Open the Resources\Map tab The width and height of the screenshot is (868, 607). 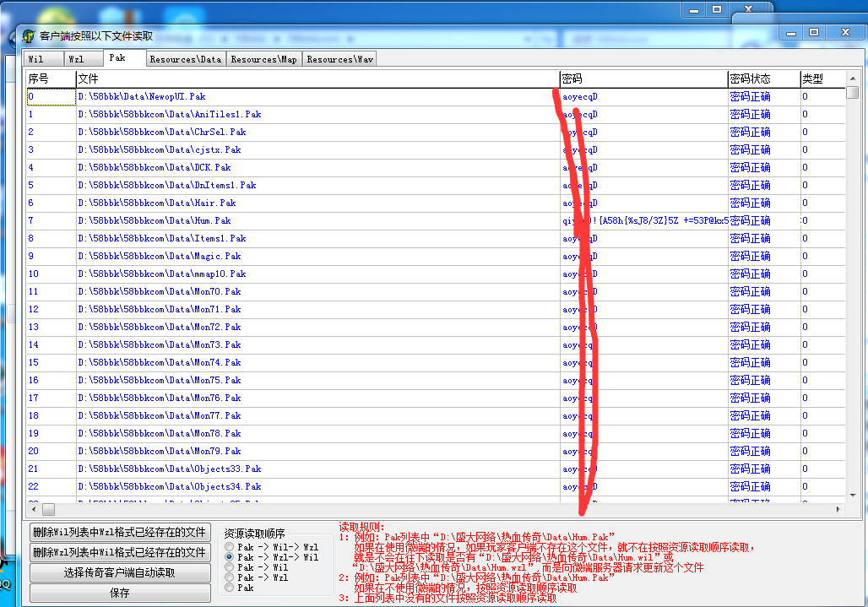[x=263, y=59]
